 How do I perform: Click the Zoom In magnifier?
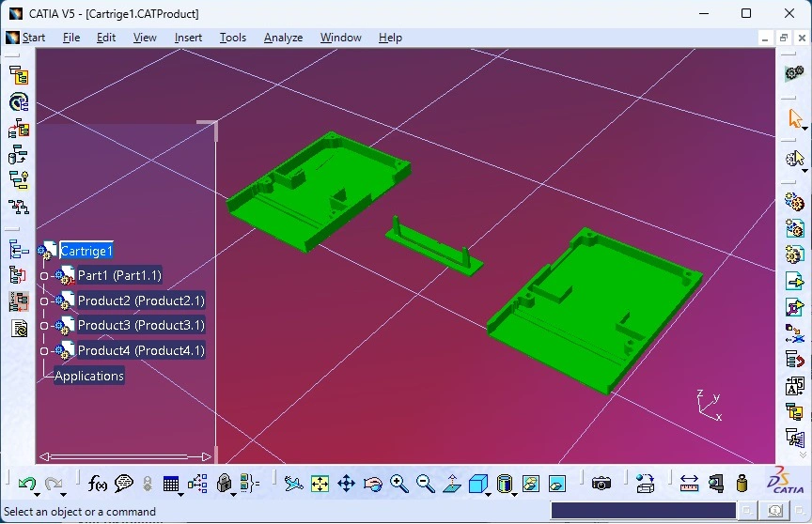(398, 484)
